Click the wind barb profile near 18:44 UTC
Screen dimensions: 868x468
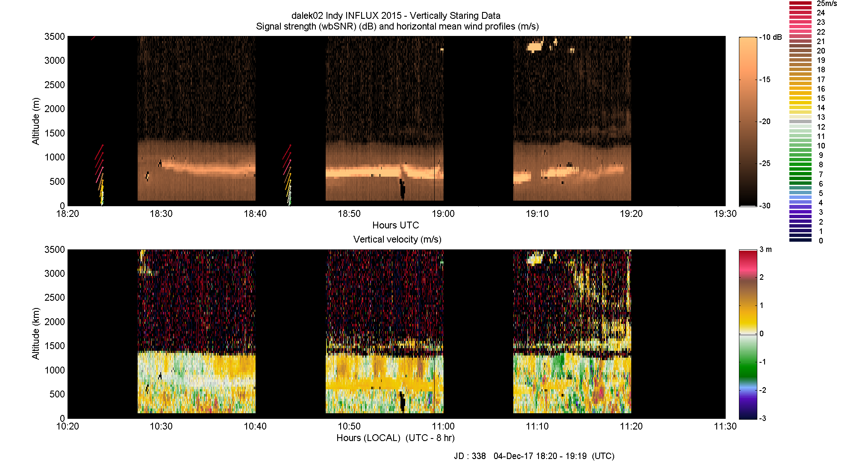point(287,175)
